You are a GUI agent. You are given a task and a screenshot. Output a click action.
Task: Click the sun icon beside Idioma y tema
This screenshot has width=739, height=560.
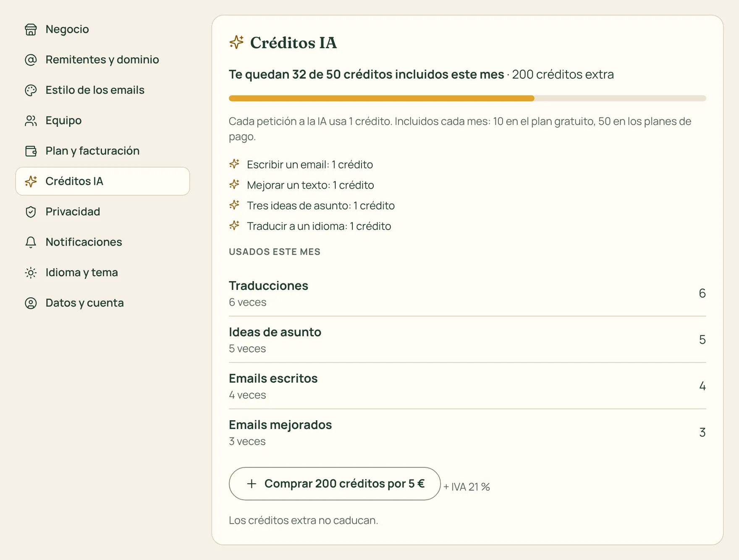pos(31,272)
